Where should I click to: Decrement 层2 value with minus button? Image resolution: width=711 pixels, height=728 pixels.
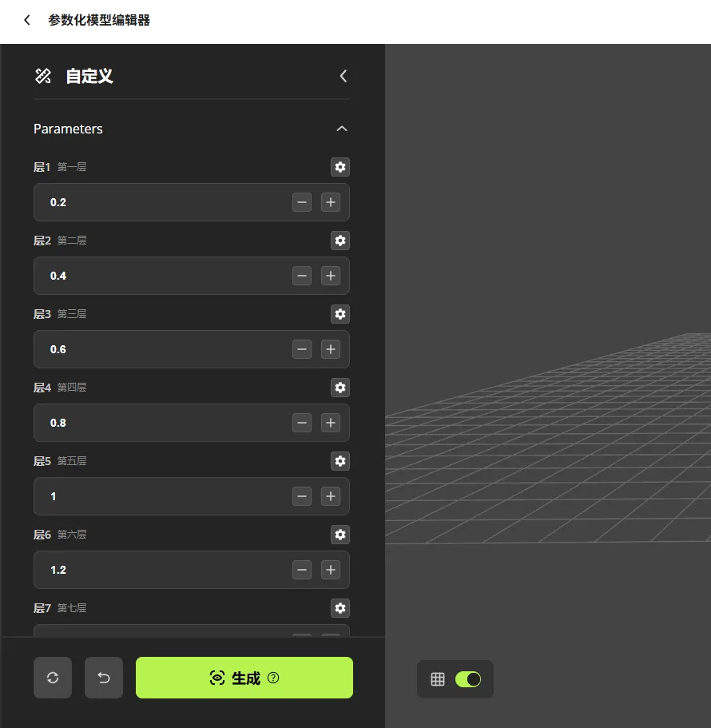[x=301, y=276]
